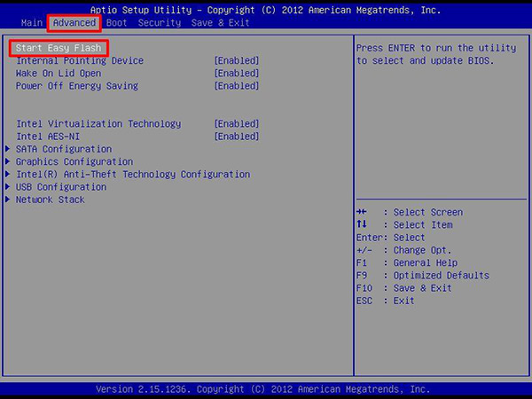Click the arrow beside Graphics Configuration
Image resolution: width=532 pixels, height=399 pixels.
[x=8, y=162]
